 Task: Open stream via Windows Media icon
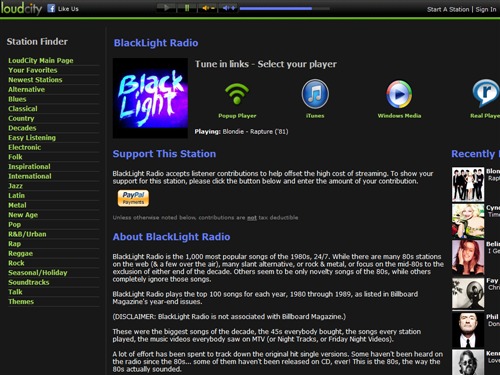(x=399, y=94)
